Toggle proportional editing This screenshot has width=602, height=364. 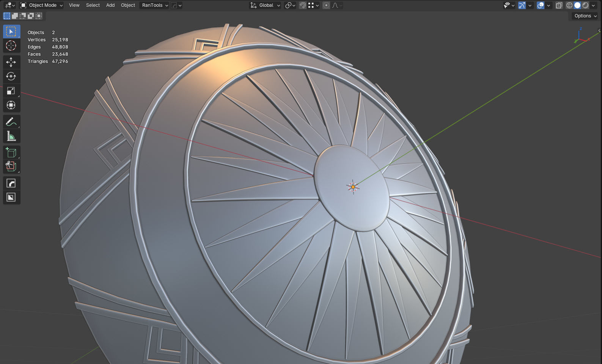(326, 5)
